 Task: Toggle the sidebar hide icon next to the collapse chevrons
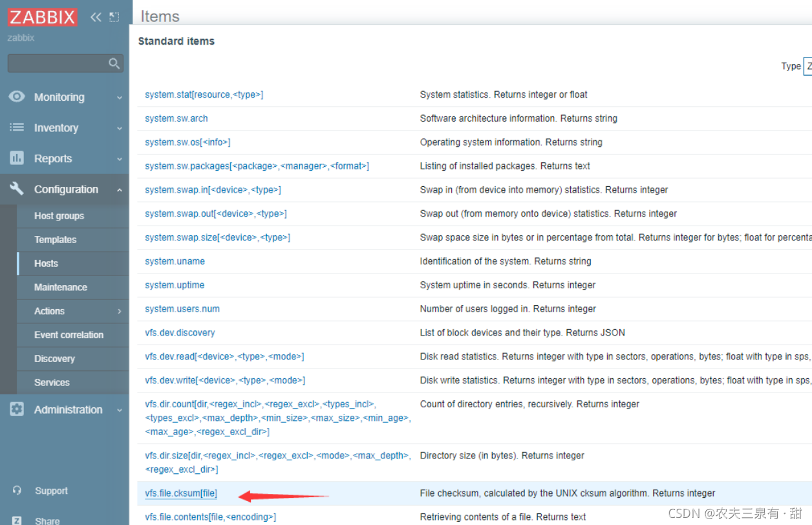pyautogui.click(x=114, y=17)
